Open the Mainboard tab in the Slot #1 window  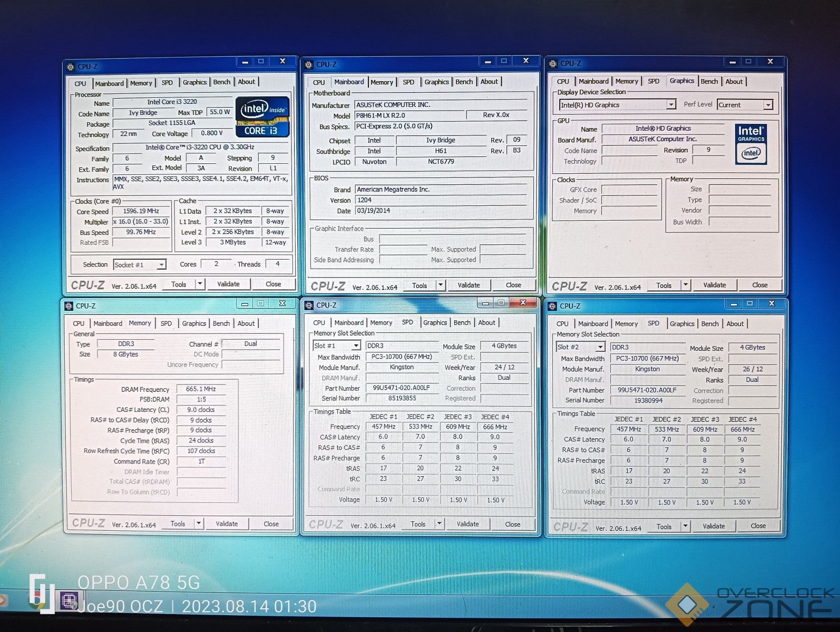coord(349,323)
